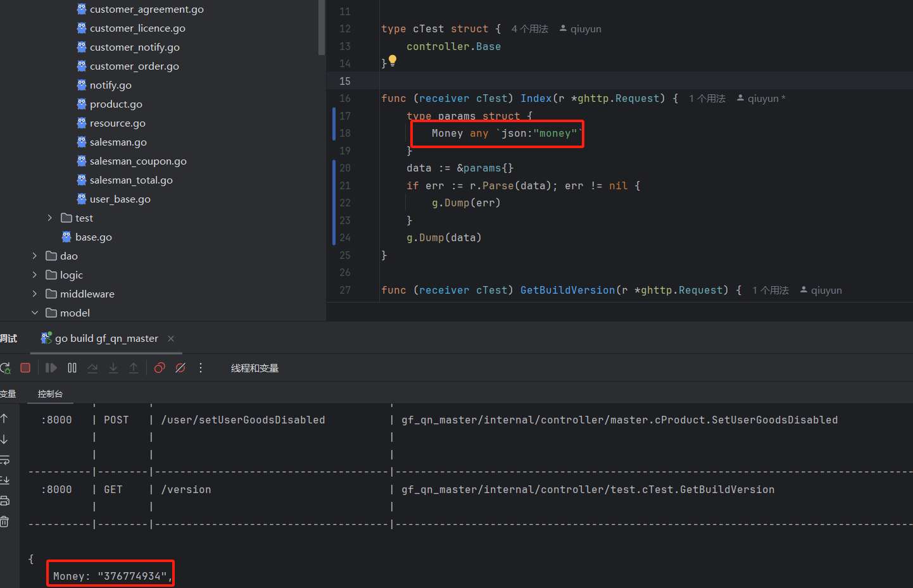Viewport: 913px width, 588px height.
Task: Click the 4 个用法 hint on cTest
Action: 530,29
